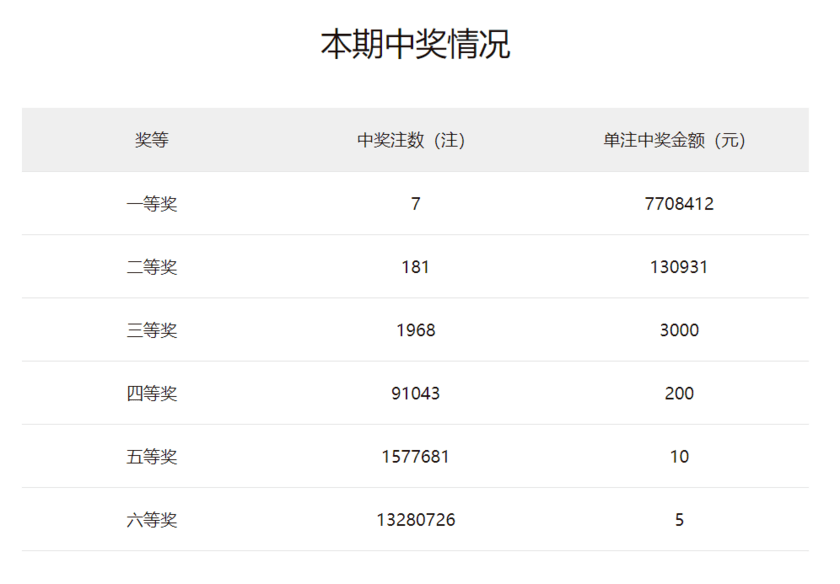Select the 奖等 column header
This screenshot has width=840, height=584.
click(152, 140)
